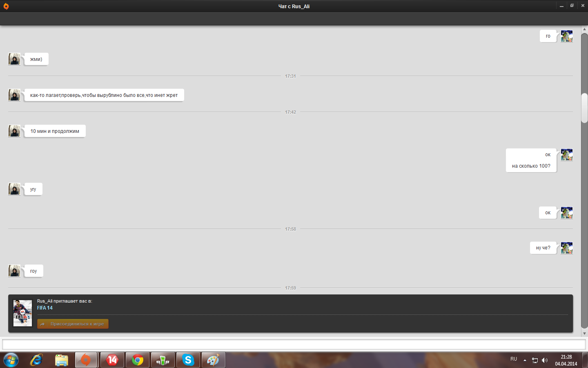
Task: Click the scroll up arrow of chat
Action: tap(584, 29)
